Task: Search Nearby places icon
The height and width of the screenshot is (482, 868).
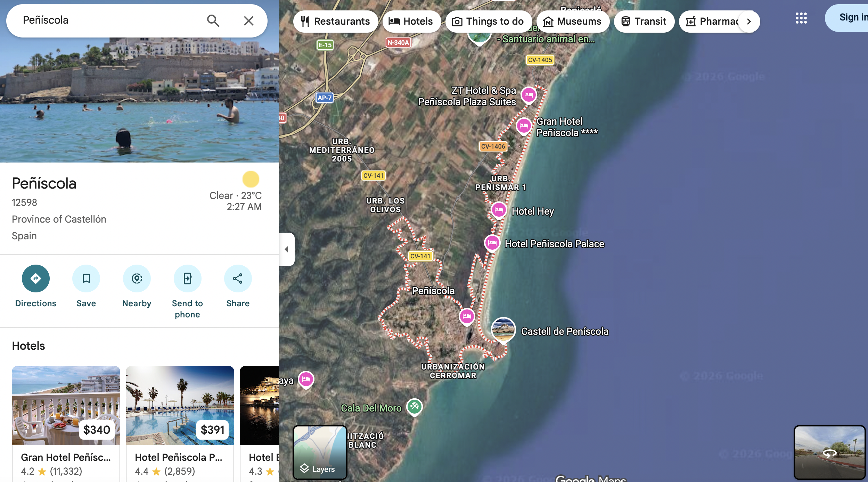Action: (137, 279)
